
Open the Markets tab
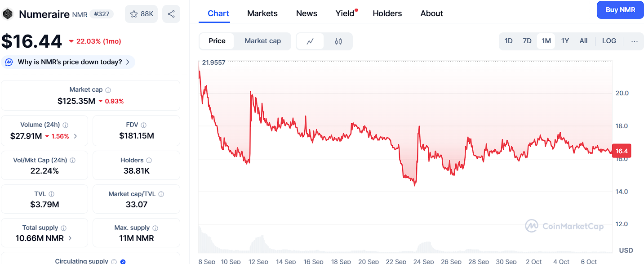click(x=262, y=13)
